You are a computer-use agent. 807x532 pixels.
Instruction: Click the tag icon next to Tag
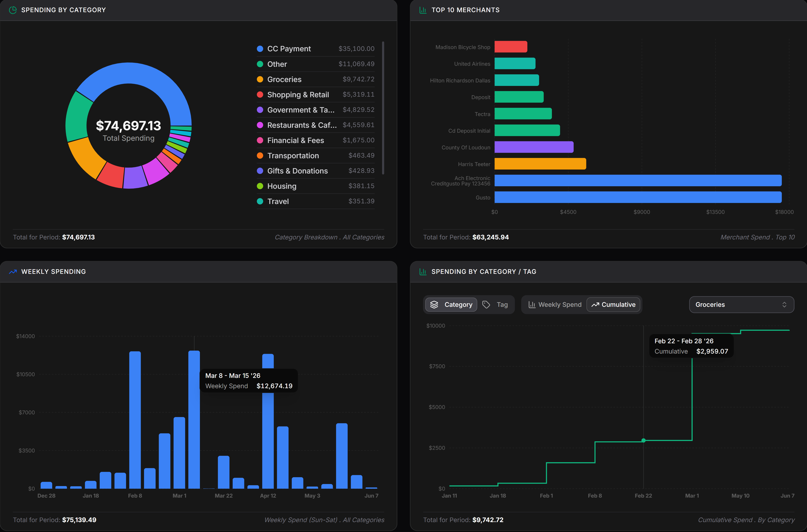(486, 305)
